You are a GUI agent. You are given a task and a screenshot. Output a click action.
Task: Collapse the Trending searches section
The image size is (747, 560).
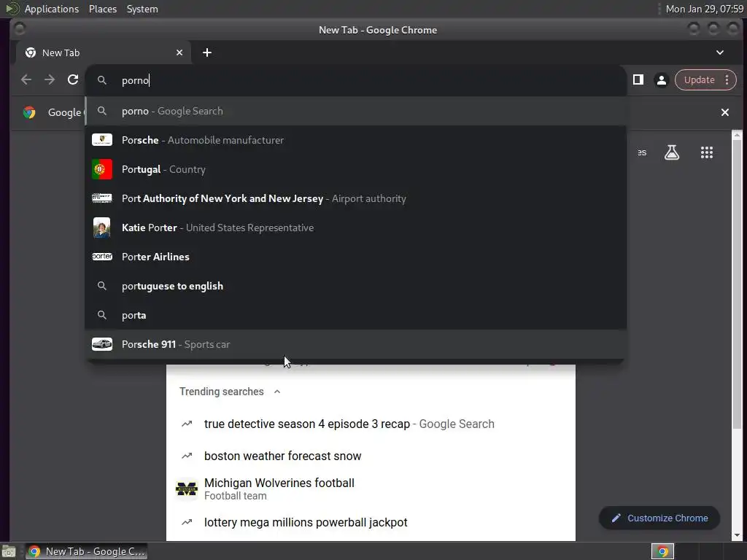277,392
